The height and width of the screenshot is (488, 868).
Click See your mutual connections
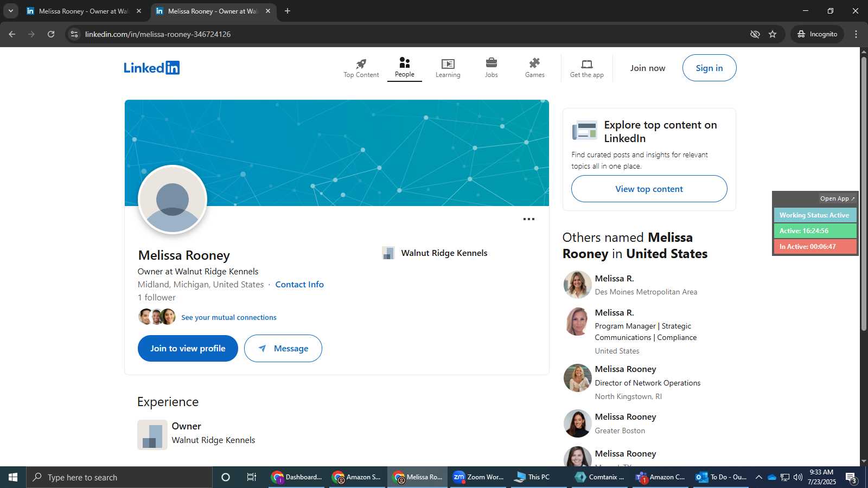[x=229, y=317]
